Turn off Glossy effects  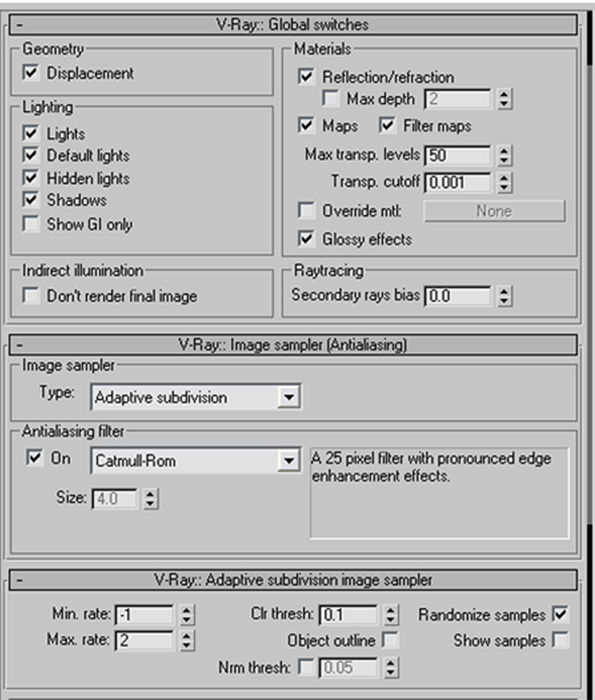coord(307,239)
